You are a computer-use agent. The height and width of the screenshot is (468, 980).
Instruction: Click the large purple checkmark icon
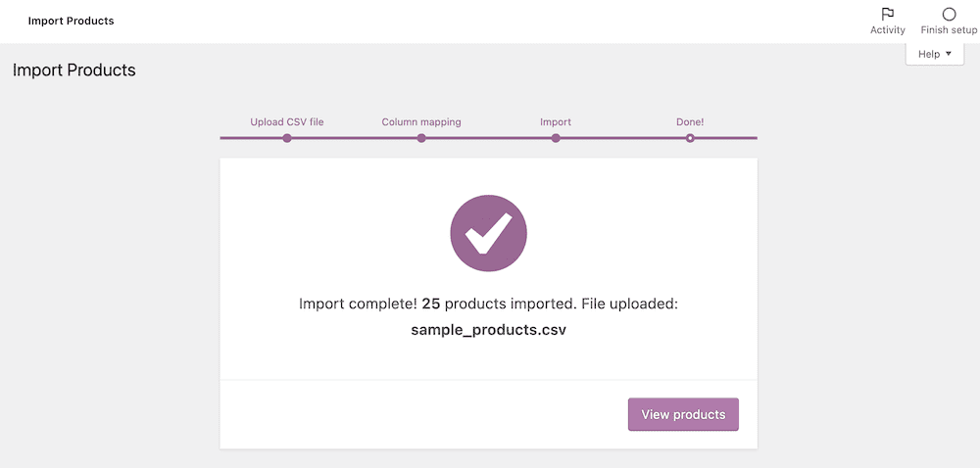point(488,234)
